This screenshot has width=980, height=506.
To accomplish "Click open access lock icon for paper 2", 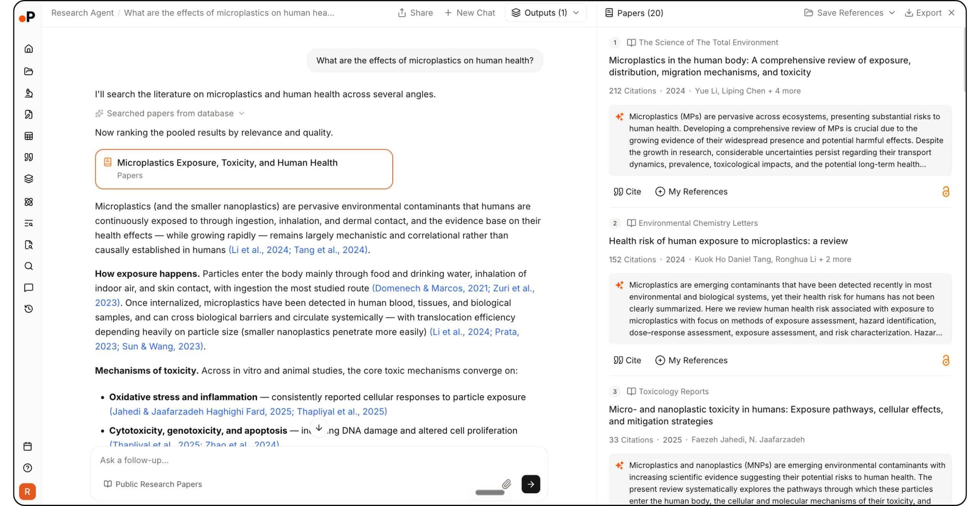I will 946,361.
